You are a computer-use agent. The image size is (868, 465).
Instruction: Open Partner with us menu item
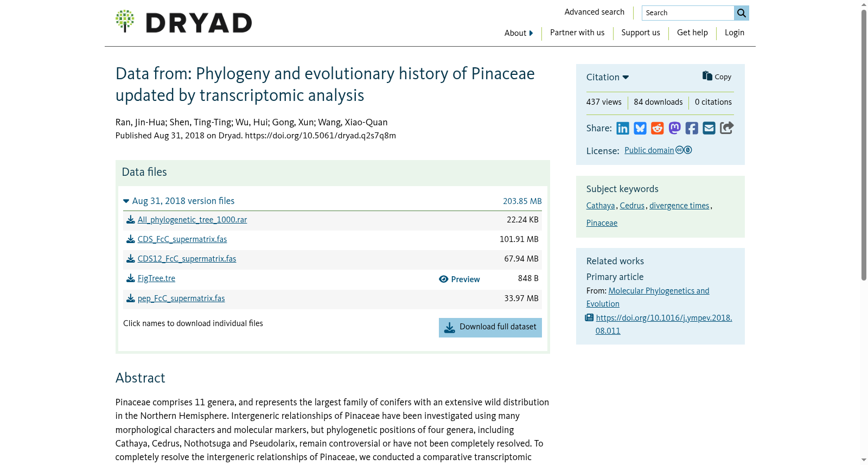click(x=577, y=33)
